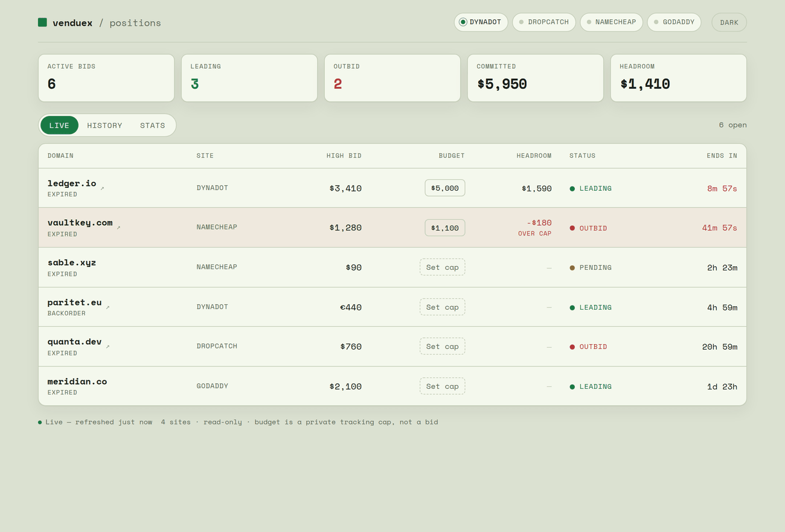Screen dimensions: 785x532
Task: Open the ledger.io domain row
Action: coord(392,188)
